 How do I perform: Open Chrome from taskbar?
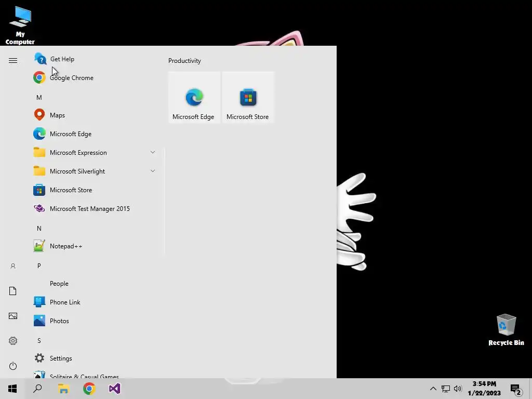coord(89,389)
